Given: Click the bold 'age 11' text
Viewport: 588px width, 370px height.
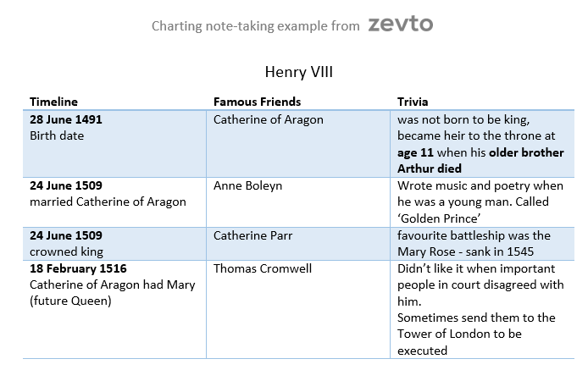Looking at the screenshot, I should pos(415,152).
